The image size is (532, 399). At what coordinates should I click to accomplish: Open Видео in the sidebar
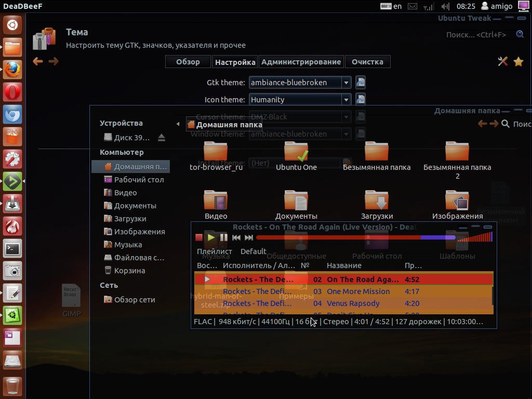120,192
